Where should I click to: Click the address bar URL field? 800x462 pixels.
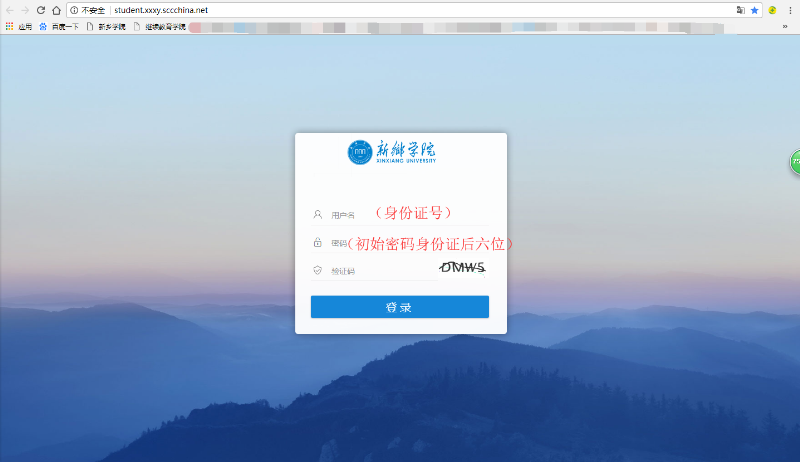click(x=400, y=10)
